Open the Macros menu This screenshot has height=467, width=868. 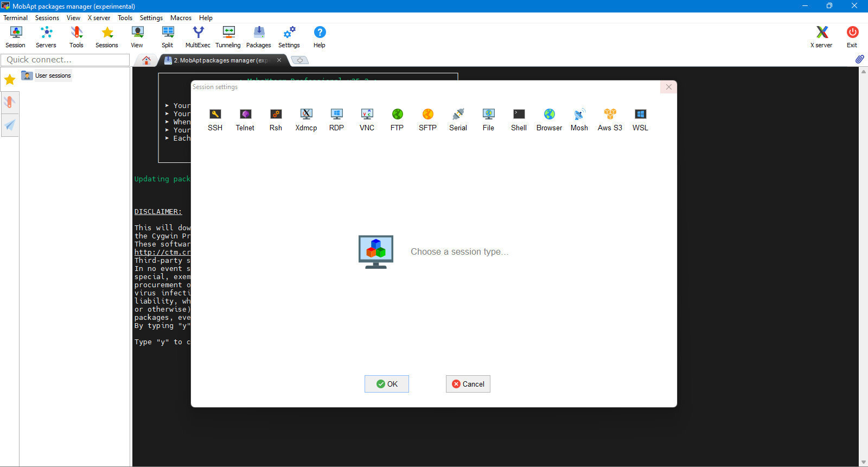point(181,18)
